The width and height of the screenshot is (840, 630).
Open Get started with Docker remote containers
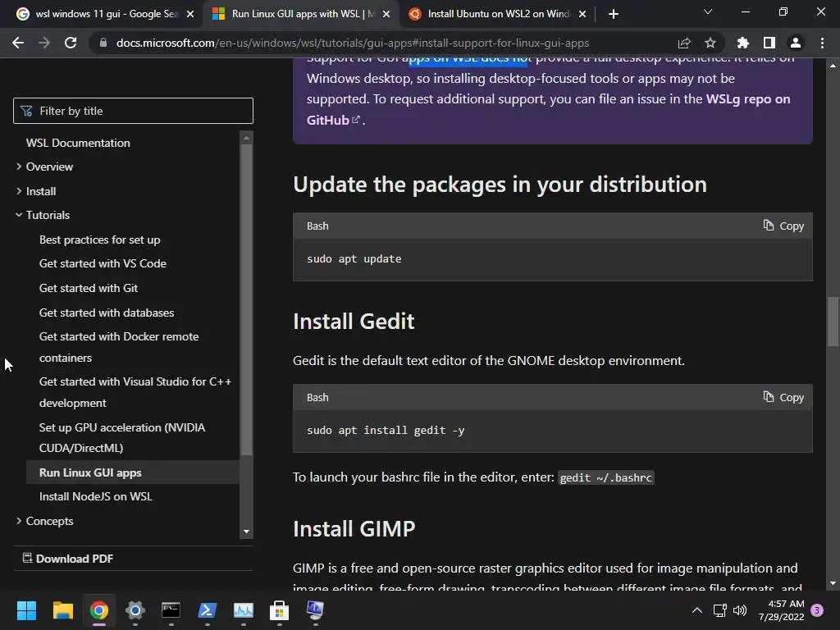pyautogui.click(x=119, y=347)
